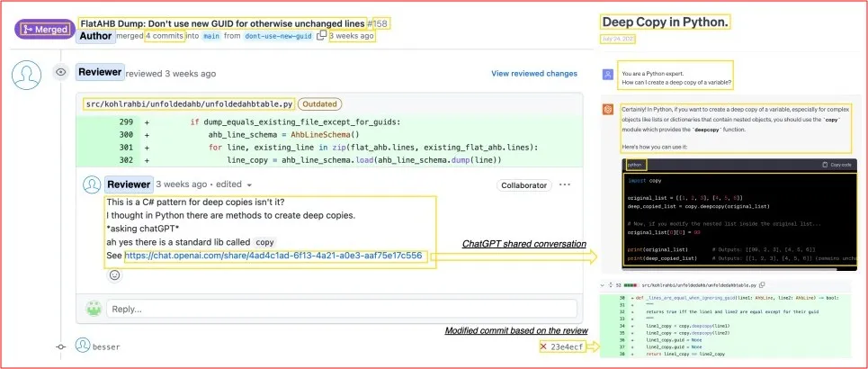Image resolution: width=868 pixels, height=369 pixels.
Task: Open besser user avatar in timeline
Action: click(83, 346)
